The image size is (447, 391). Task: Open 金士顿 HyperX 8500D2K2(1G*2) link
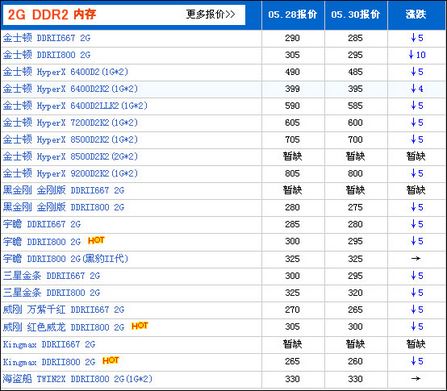click(x=70, y=140)
